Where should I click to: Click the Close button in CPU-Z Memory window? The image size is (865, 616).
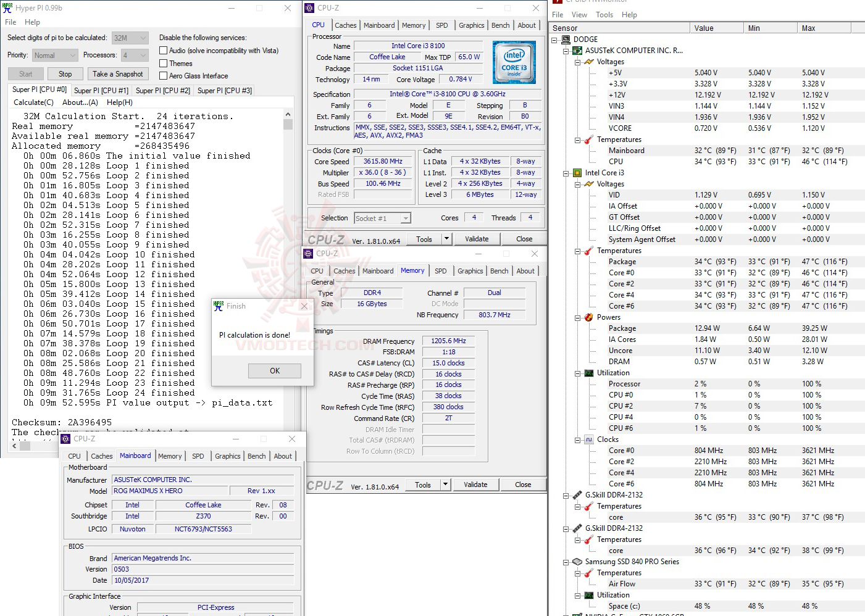(523, 485)
